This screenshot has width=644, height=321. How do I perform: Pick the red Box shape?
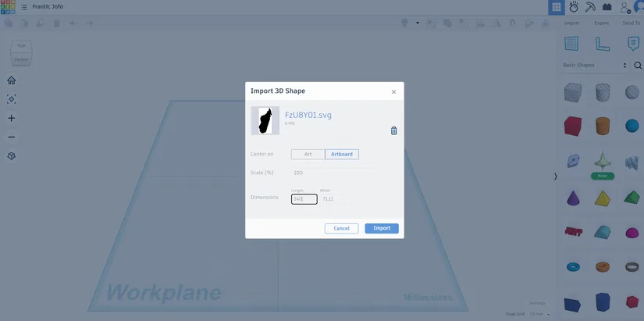click(572, 126)
